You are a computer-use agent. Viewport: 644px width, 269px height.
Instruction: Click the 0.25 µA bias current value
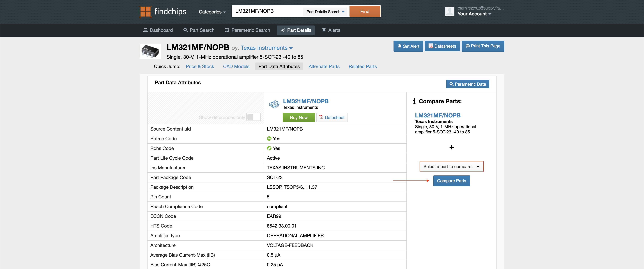275,265
